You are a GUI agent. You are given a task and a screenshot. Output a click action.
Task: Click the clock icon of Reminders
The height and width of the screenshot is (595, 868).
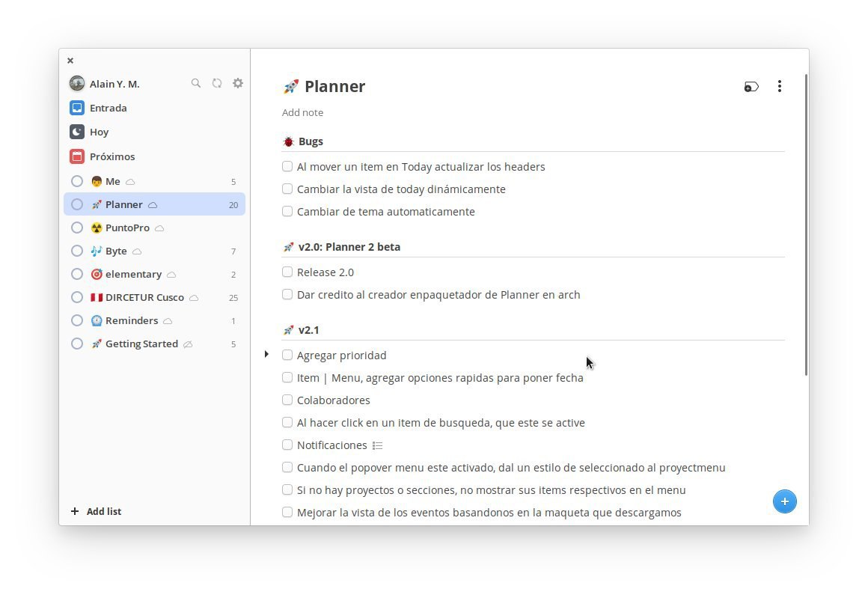97,320
